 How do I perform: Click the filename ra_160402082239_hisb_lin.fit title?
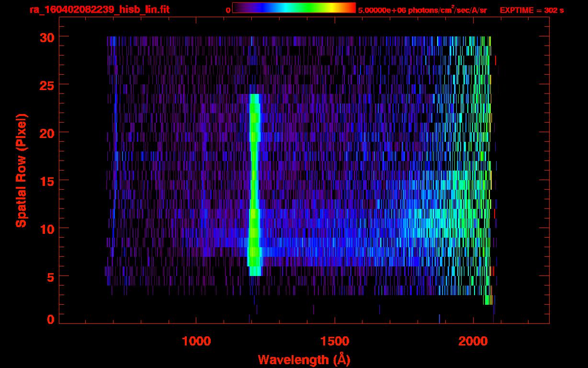(99, 10)
